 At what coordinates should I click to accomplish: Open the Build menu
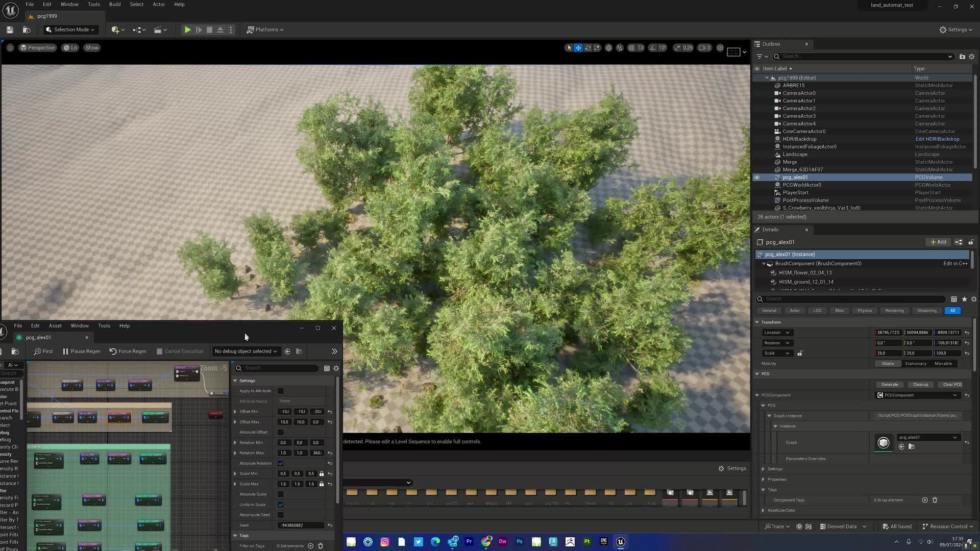pos(114,4)
